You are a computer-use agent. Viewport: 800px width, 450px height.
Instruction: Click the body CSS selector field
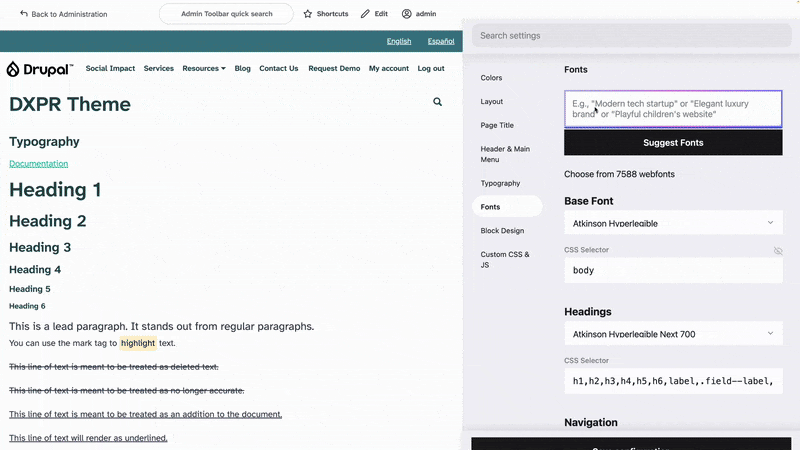pyautogui.click(x=673, y=270)
